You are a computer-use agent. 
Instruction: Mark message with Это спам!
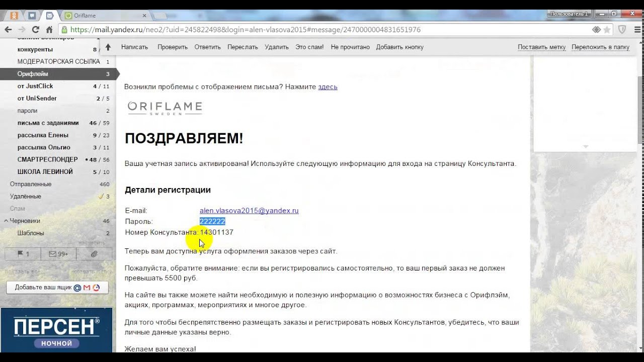(x=309, y=47)
